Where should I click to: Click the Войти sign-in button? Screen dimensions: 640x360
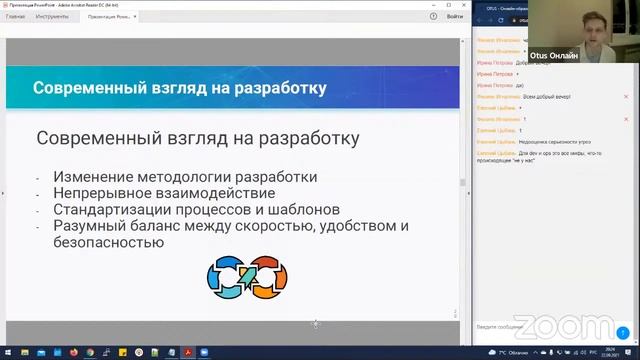pyautogui.click(x=455, y=16)
